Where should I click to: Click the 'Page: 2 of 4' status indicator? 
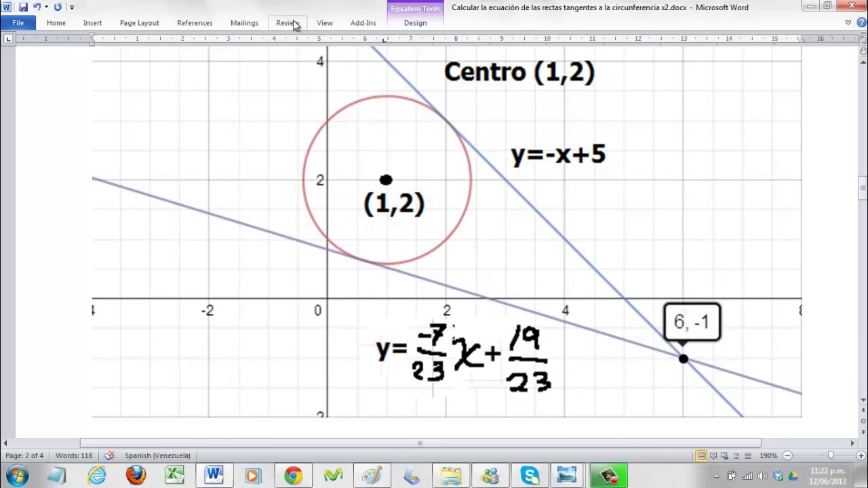tap(24, 455)
